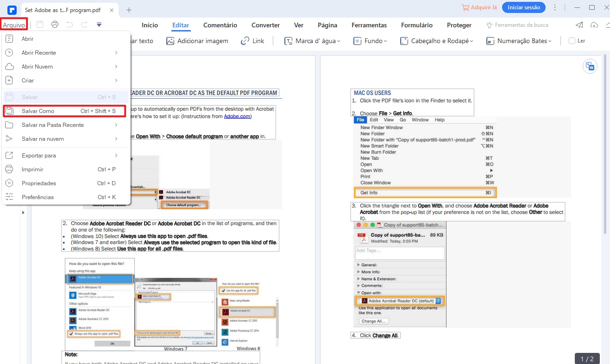Click the 1 / 2 page indicator
This screenshot has height=364, width=610.
(x=587, y=358)
